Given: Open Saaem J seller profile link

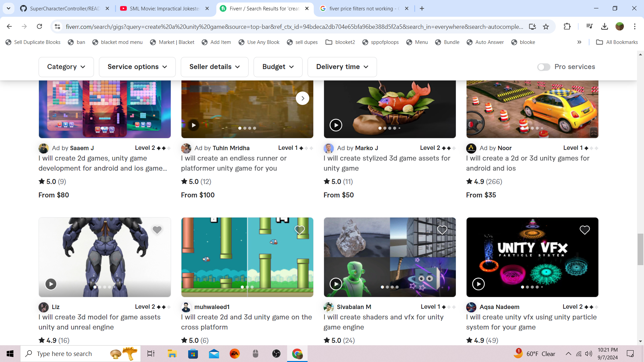Looking at the screenshot, I should [x=82, y=148].
